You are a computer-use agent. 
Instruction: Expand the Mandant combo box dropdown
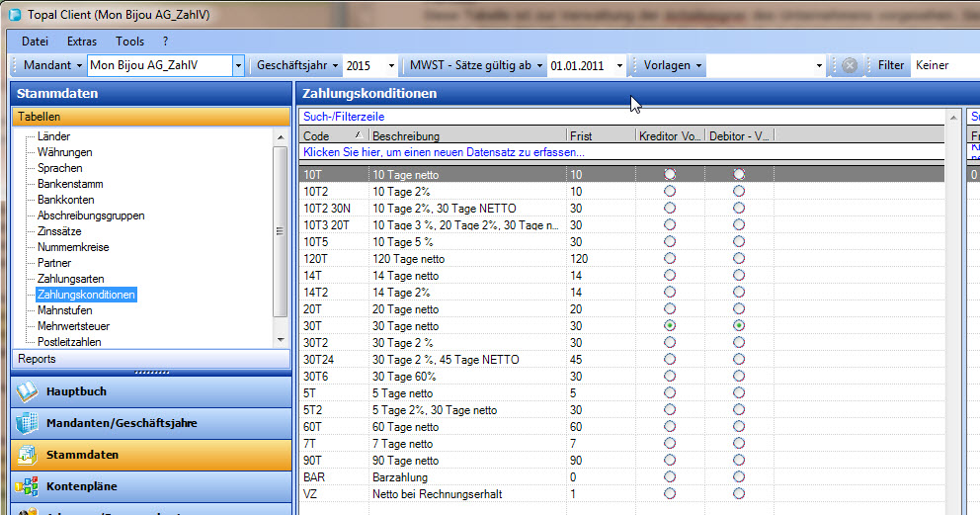(238, 65)
